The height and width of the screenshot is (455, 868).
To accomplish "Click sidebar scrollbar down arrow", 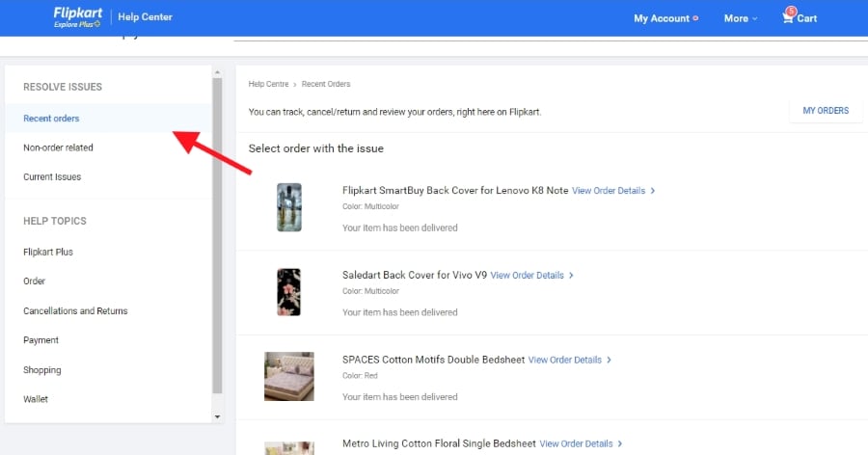I will point(217,416).
